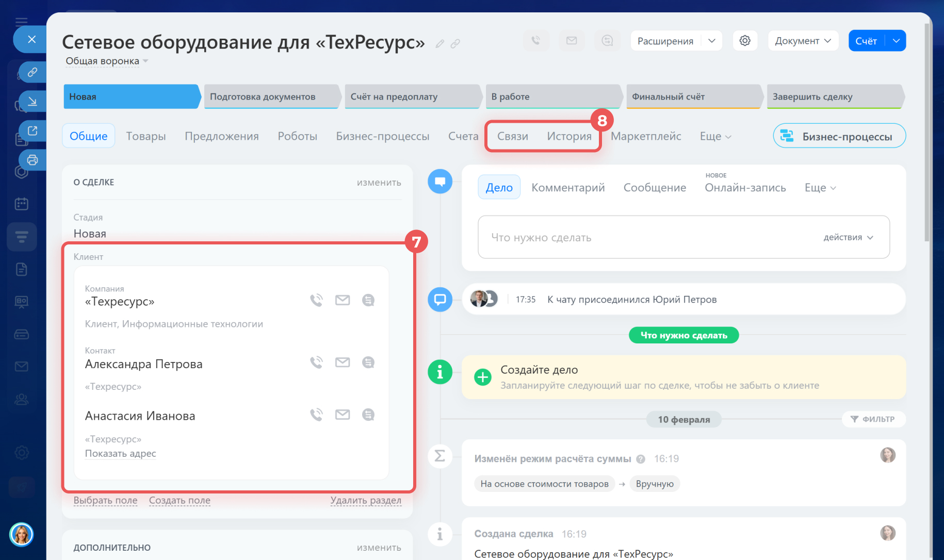Select the Комментарий timeline tab

(x=568, y=188)
